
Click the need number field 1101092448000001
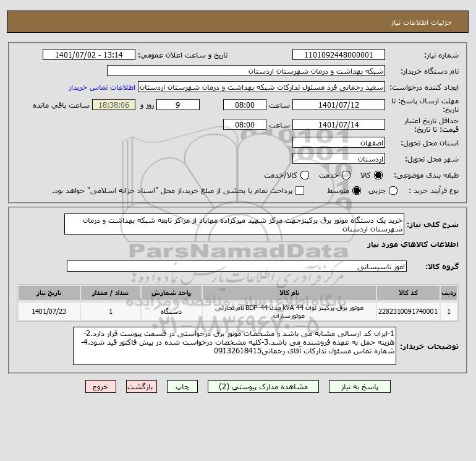coord(339,54)
